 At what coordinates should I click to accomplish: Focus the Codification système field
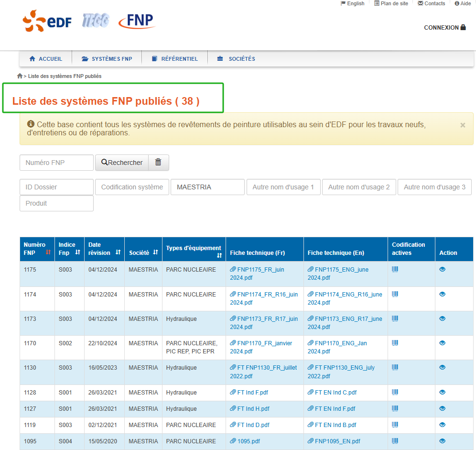[x=132, y=187]
